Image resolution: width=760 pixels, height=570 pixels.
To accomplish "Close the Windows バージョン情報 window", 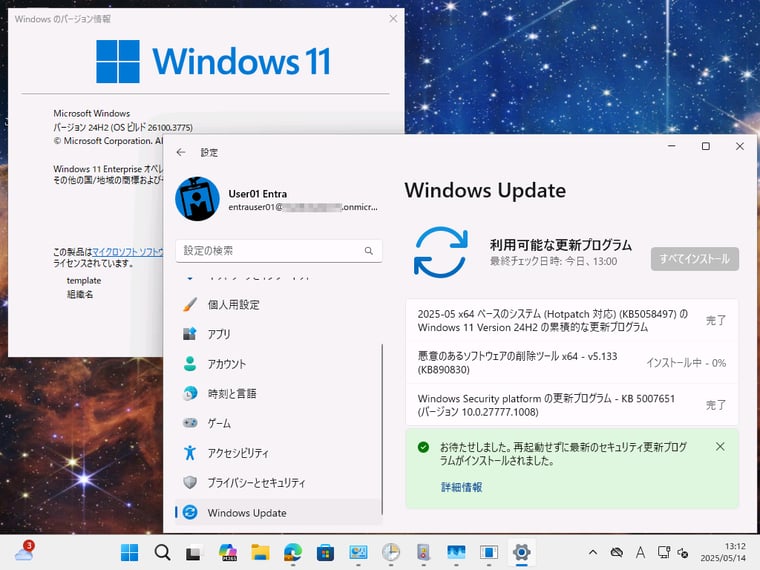I will coord(393,18).
